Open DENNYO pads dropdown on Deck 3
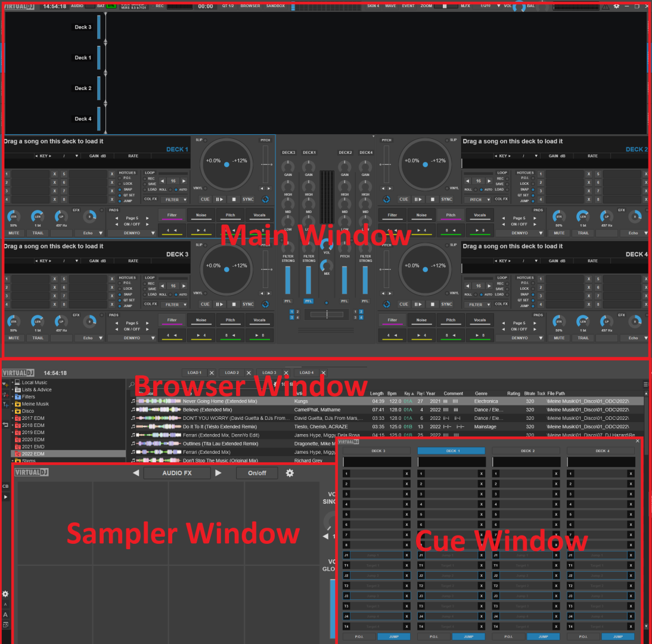652x644 pixels. coord(153,338)
